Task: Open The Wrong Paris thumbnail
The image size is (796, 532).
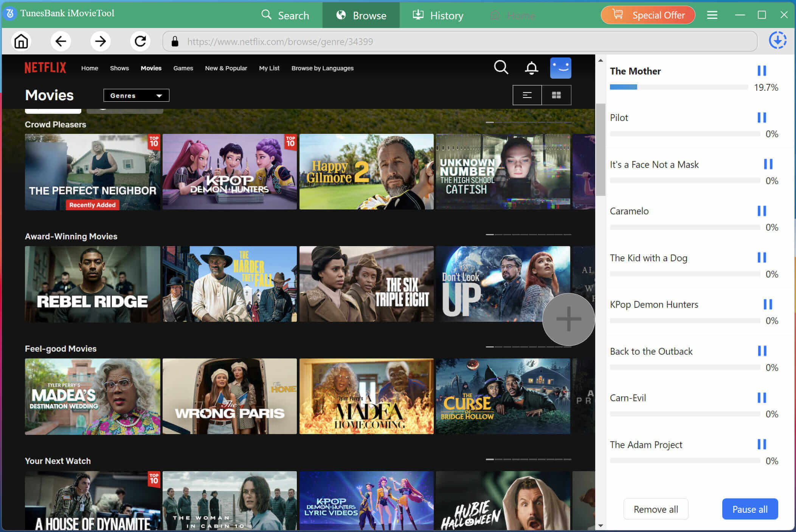Action: tap(230, 396)
